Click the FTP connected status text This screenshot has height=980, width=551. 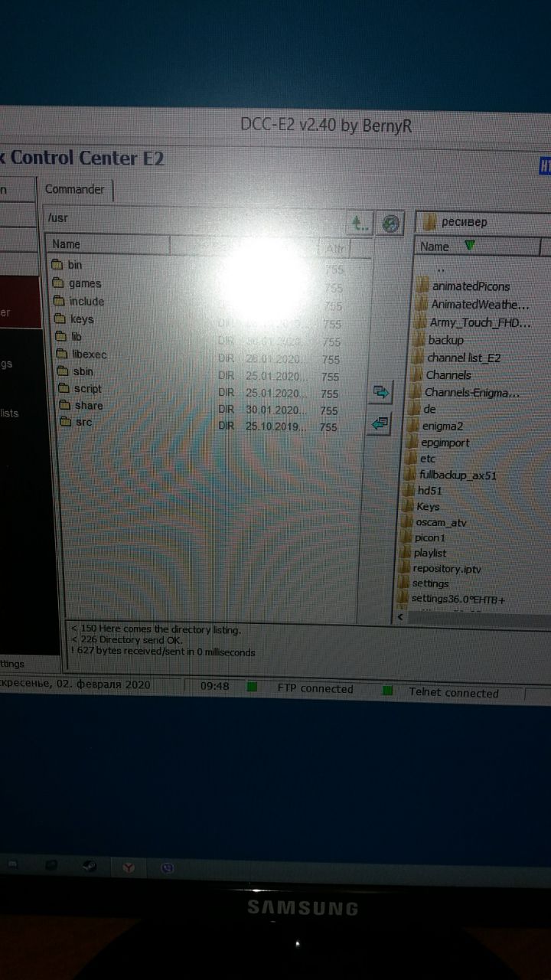[315, 688]
